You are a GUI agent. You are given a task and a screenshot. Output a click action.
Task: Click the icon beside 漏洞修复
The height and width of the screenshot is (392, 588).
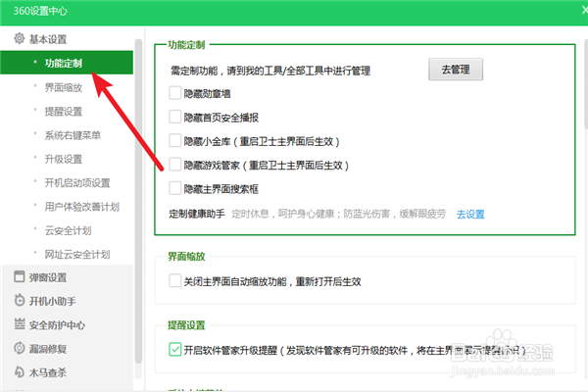pyautogui.click(x=20, y=348)
